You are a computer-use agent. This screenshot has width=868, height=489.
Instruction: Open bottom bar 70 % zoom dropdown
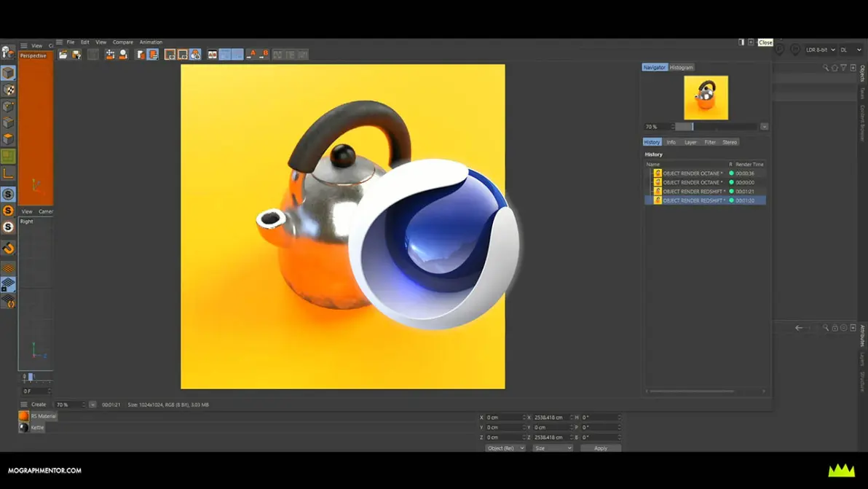coord(92,404)
